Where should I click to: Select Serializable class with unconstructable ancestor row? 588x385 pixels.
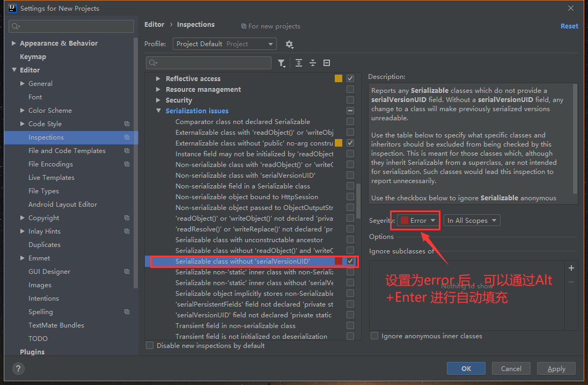tap(249, 240)
